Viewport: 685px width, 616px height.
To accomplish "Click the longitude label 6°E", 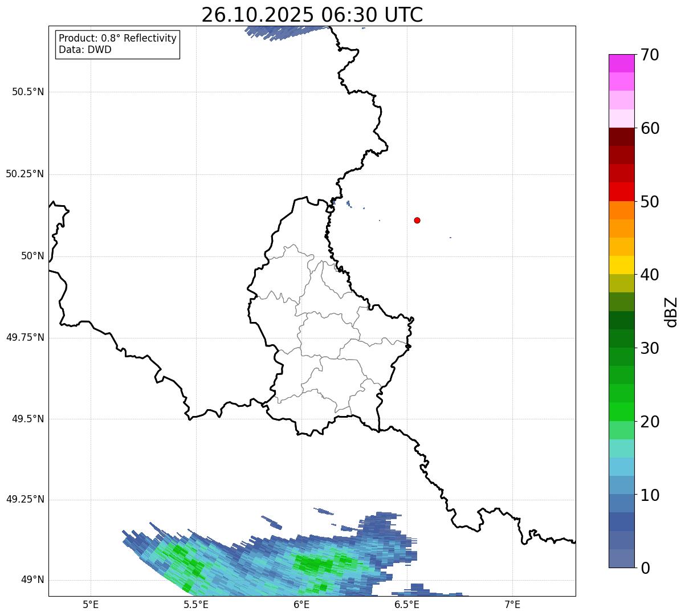I will 301,604.
